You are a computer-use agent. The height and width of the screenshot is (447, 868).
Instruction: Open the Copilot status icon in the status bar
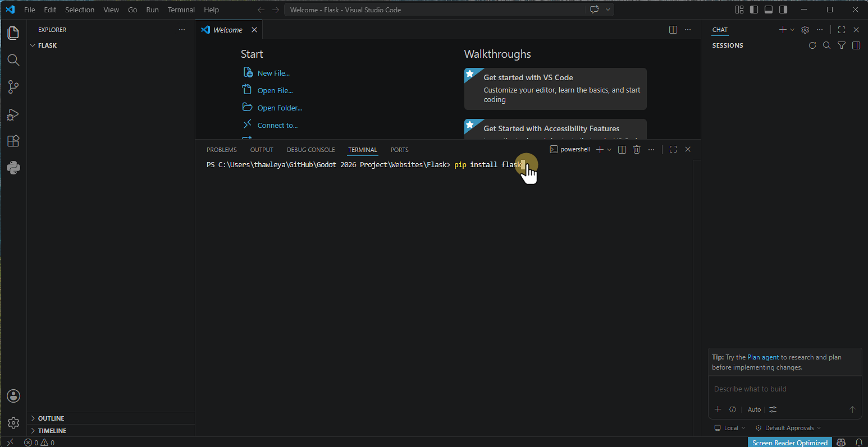(841, 443)
